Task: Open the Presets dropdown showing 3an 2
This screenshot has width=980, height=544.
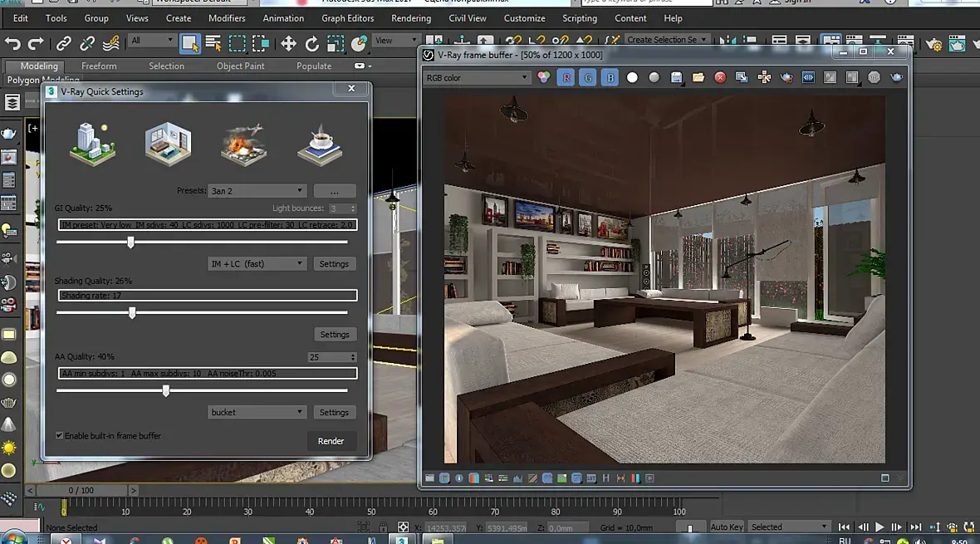Action: (257, 191)
